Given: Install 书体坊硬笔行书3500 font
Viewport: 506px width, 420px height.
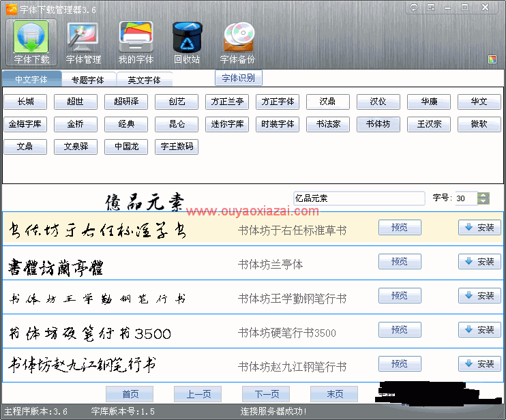Looking at the screenshot, I should pyautogui.click(x=479, y=330).
